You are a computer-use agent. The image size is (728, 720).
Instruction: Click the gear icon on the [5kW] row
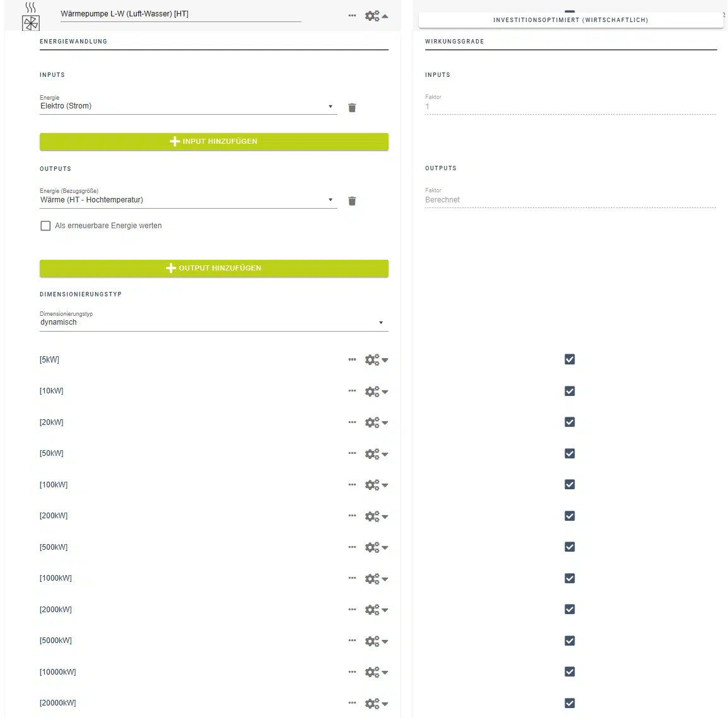372,359
